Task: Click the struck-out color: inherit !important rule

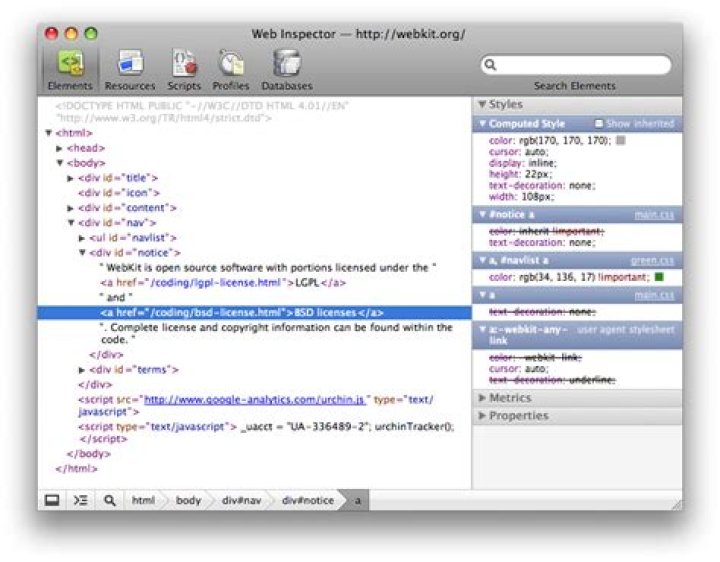Action: (x=547, y=231)
